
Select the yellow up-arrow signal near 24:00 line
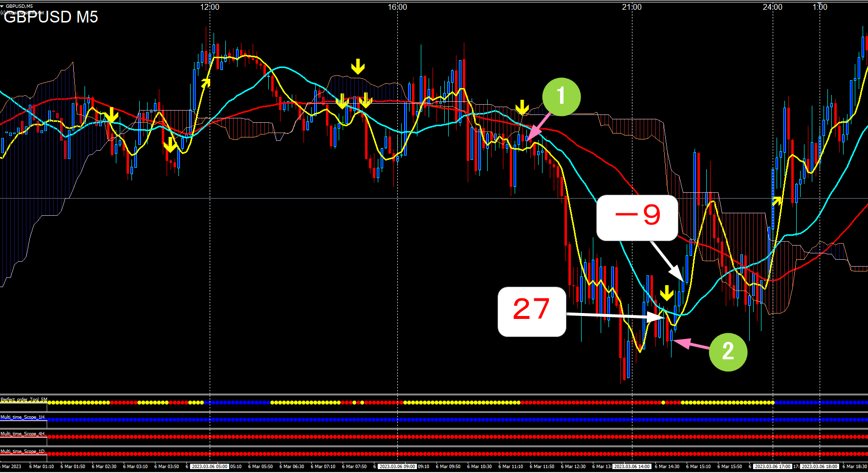click(777, 200)
